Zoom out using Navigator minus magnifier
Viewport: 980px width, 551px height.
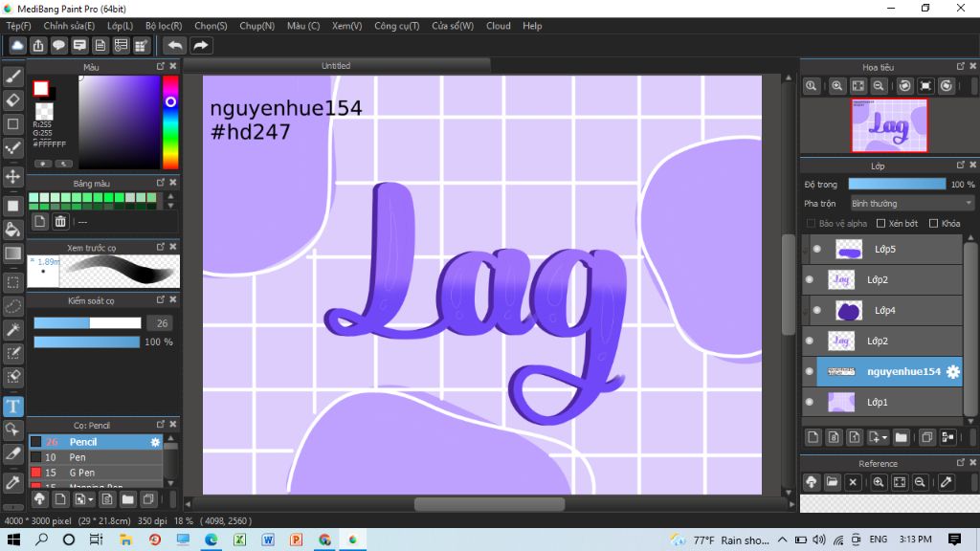coord(879,86)
